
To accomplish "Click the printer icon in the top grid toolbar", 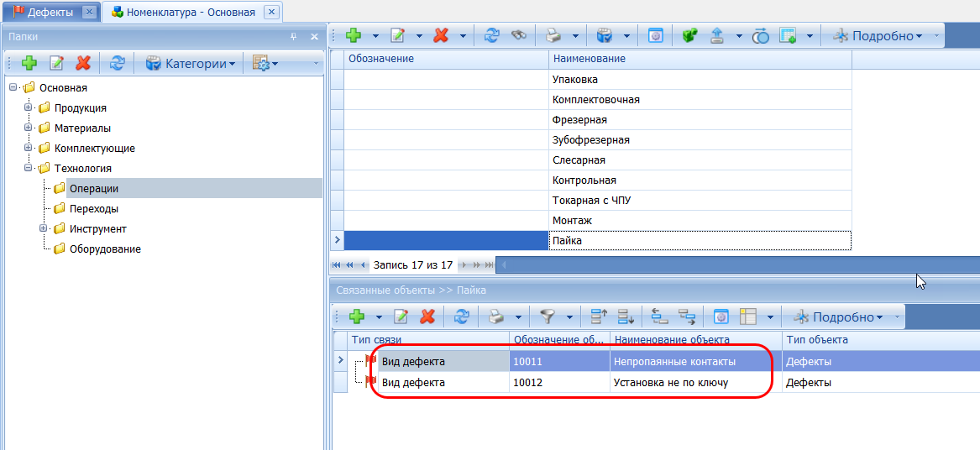I will [553, 36].
